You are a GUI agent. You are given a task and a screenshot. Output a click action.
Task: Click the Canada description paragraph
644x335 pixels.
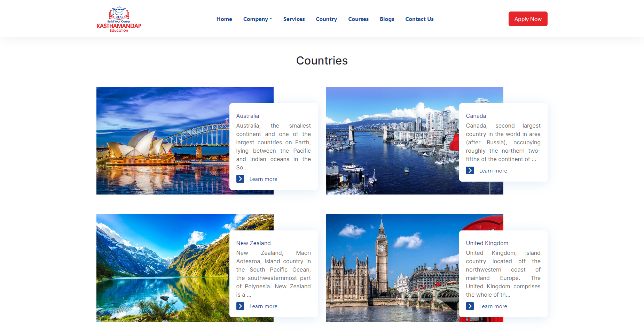(503, 142)
